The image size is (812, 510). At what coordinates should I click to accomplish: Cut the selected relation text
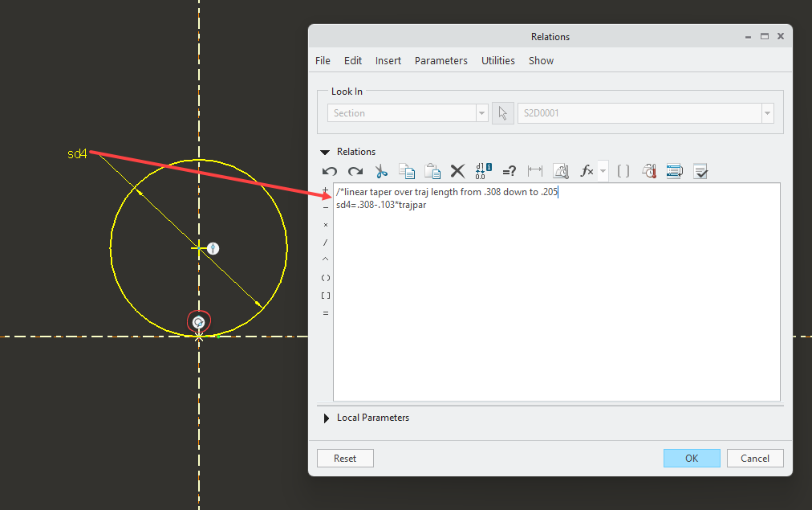click(x=381, y=171)
